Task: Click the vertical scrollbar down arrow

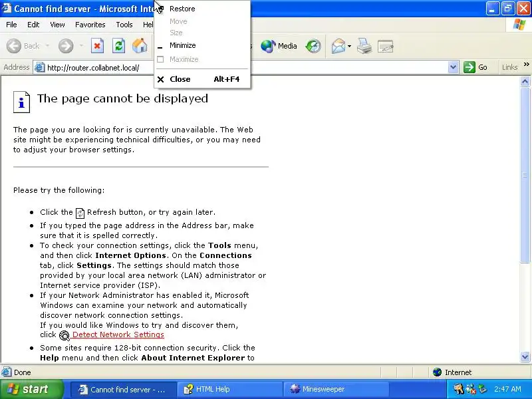Action: [x=525, y=356]
